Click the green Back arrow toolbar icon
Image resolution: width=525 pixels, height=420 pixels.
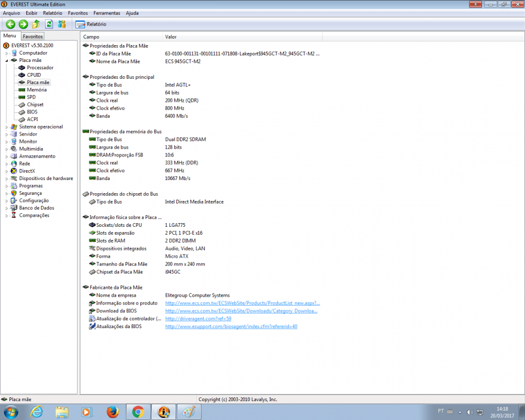tap(10, 24)
